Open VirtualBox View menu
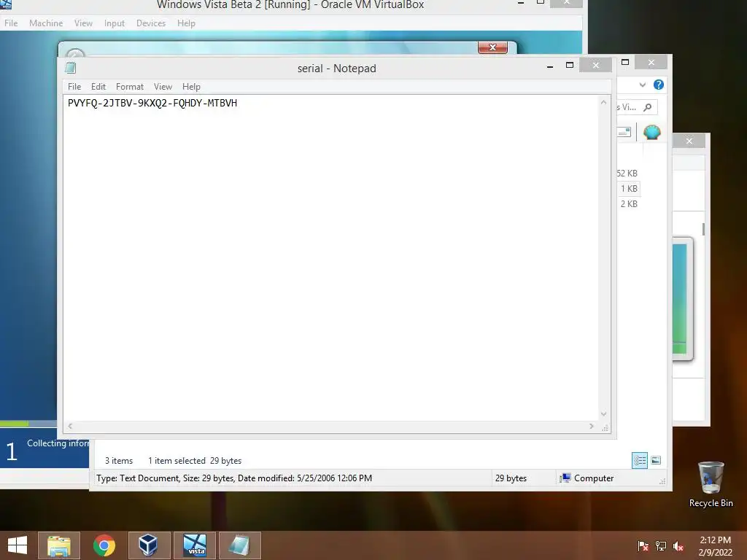 coord(83,23)
